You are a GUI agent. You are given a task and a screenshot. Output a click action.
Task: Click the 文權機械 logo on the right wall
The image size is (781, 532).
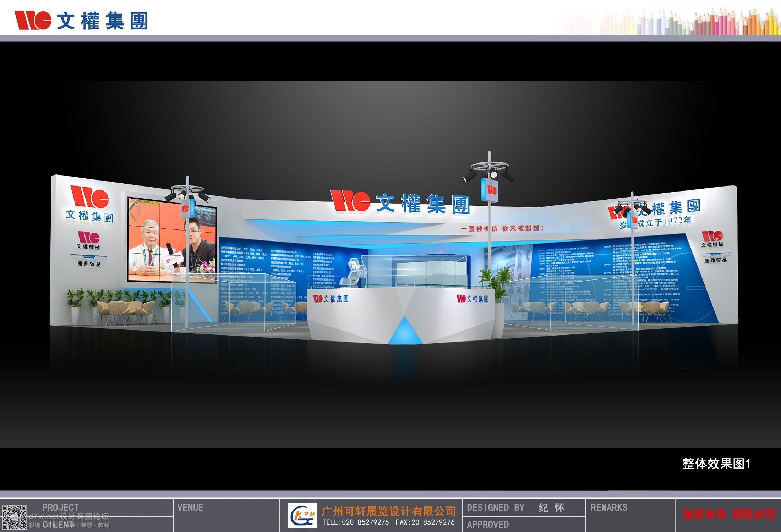(712, 239)
